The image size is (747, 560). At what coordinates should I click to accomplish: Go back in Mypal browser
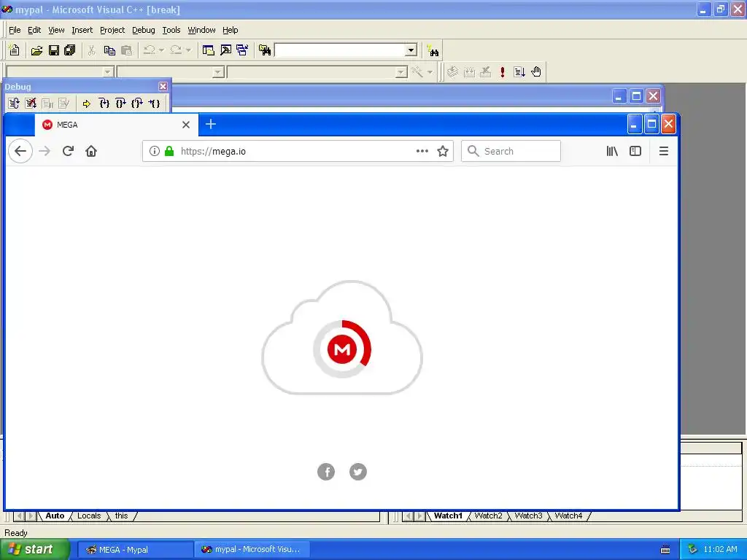tap(20, 151)
